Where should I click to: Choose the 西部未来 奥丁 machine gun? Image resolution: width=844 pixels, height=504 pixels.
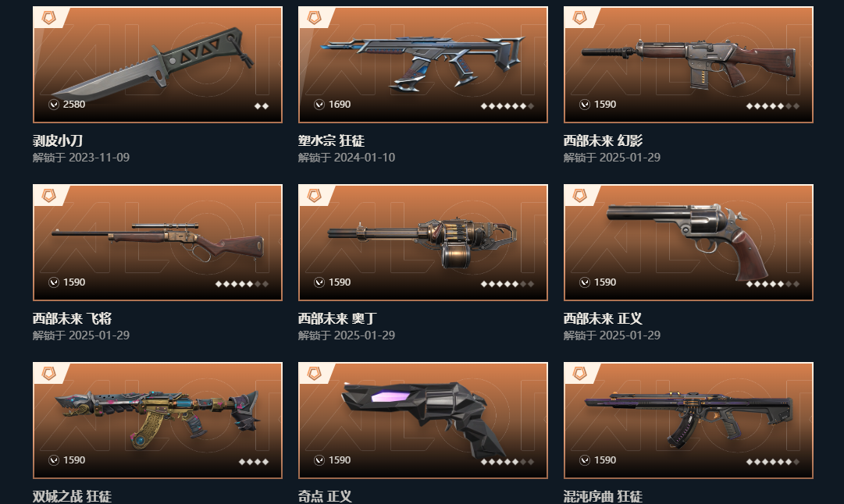point(423,243)
